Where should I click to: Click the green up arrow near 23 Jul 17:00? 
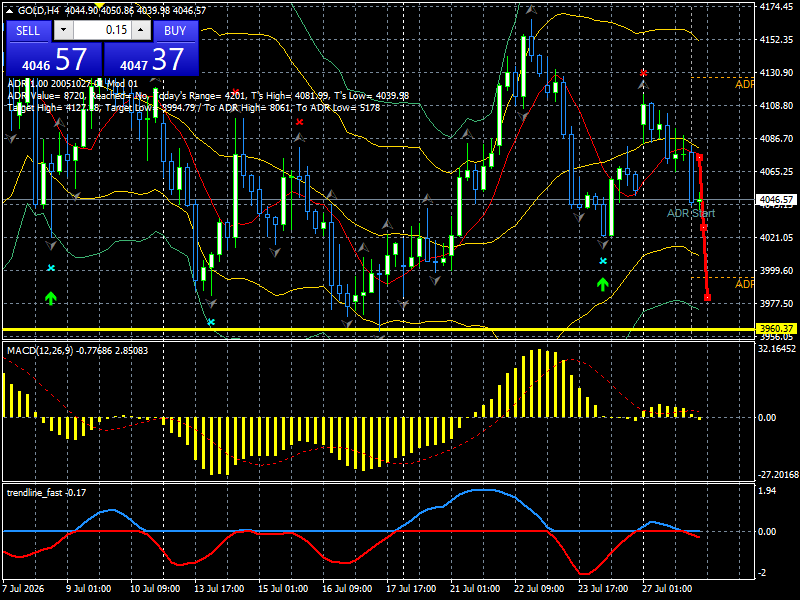603,284
